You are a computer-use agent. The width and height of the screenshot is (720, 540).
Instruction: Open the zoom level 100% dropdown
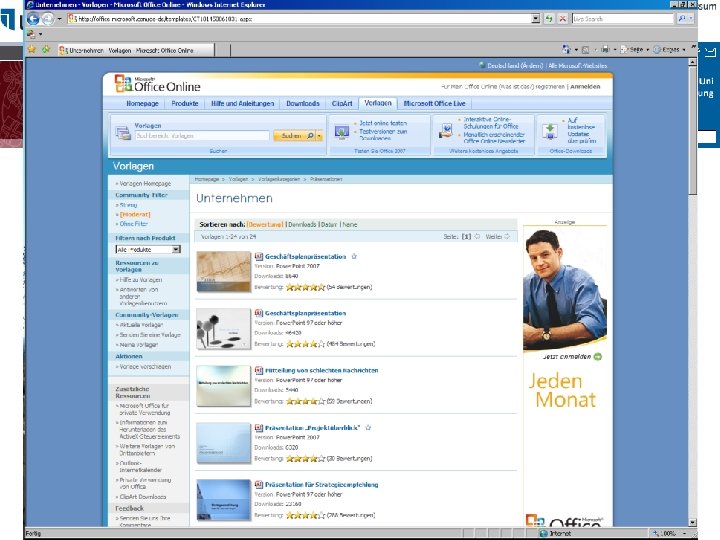[685, 533]
